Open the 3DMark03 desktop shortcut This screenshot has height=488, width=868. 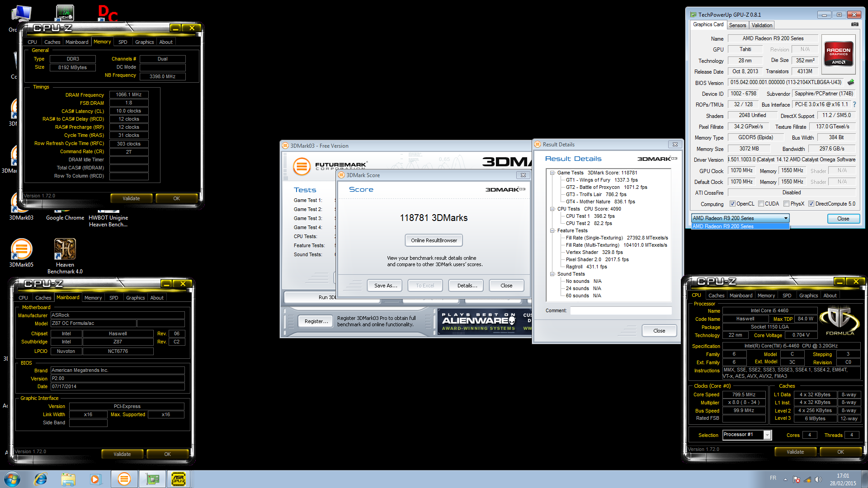pos(21,208)
